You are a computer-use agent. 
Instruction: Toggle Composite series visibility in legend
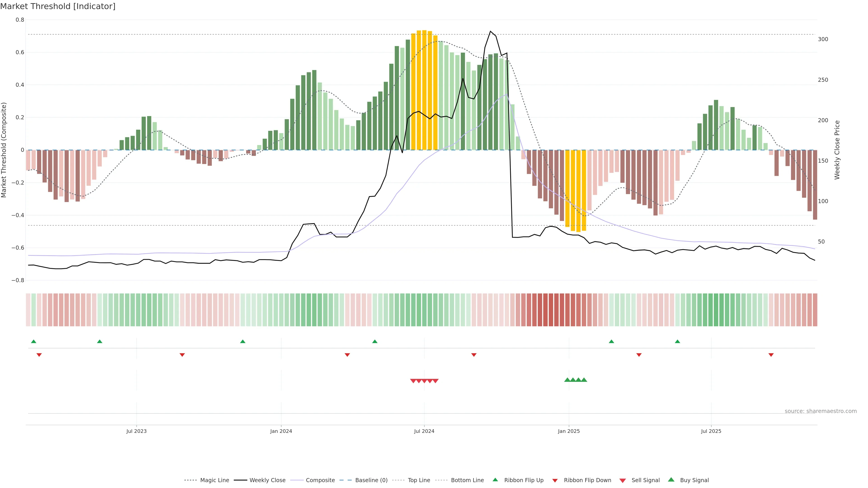[x=320, y=480]
